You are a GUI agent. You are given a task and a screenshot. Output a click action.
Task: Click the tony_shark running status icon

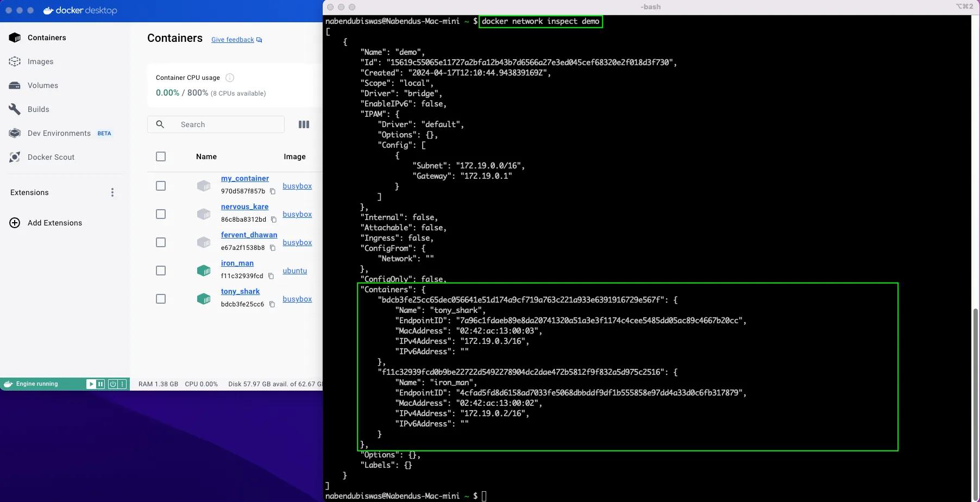coord(204,299)
